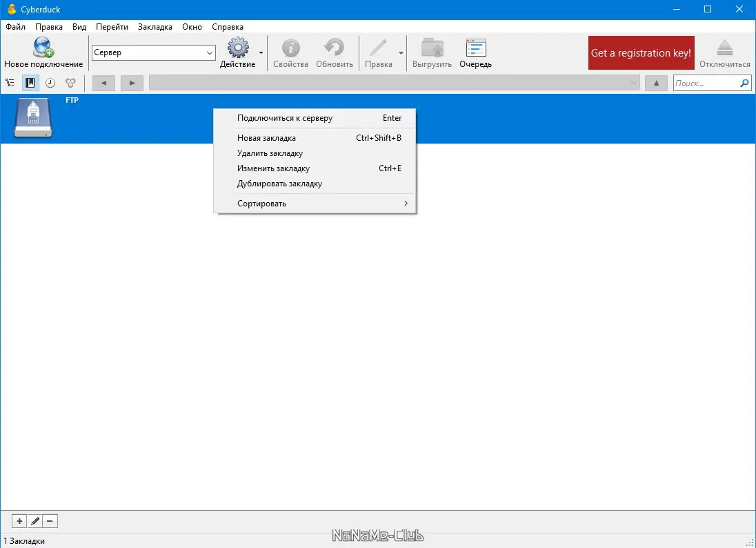This screenshot has height=548, width=756.
Task: Expand the Правка editor dropdown arrow
Action: point(401,52)
